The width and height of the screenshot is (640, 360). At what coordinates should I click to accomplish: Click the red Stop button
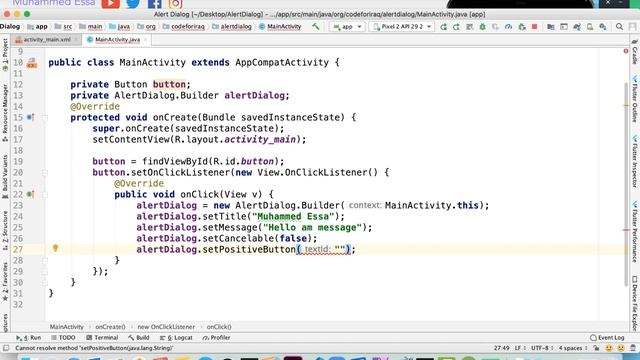534,27
